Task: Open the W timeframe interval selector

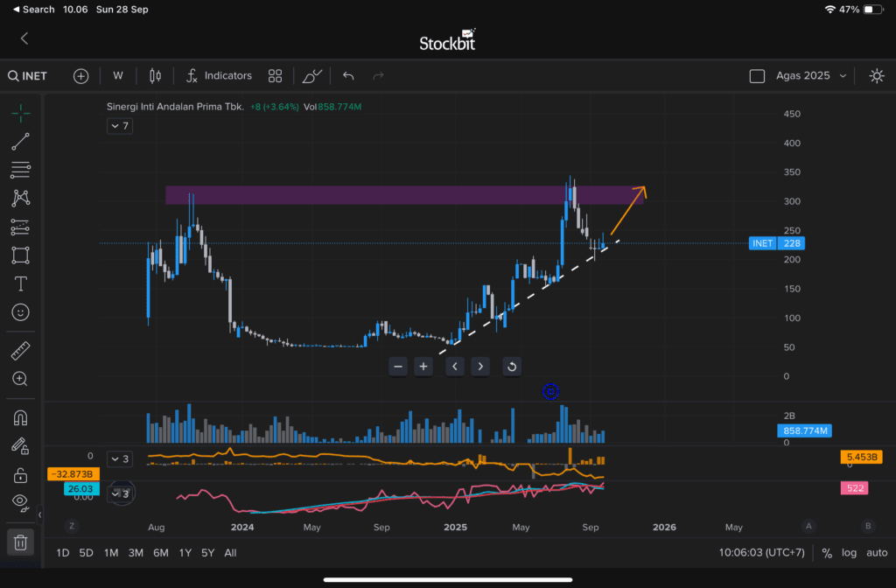Action: click(x=118, y=76)
